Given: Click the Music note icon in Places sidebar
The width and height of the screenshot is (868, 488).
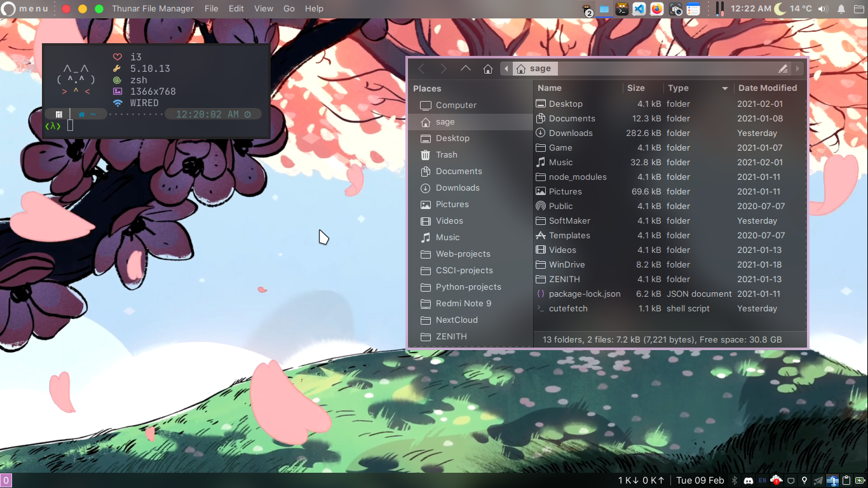Looking at the screenshot, I should 426,237.
